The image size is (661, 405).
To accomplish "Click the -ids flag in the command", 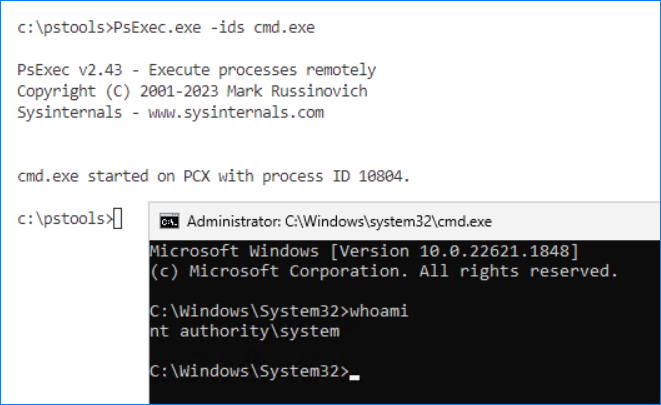I will (227, 27).
